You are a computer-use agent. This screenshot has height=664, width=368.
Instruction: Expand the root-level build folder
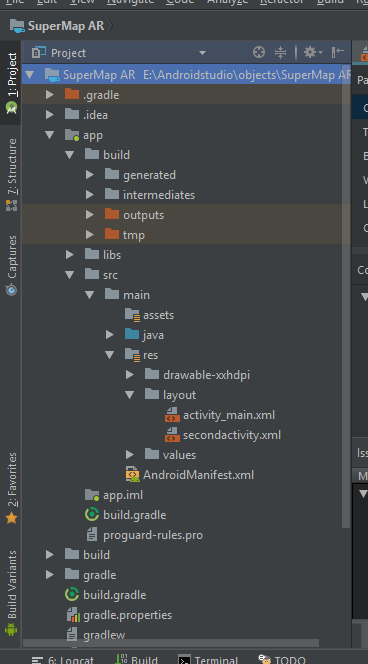(x=50, y=555)
